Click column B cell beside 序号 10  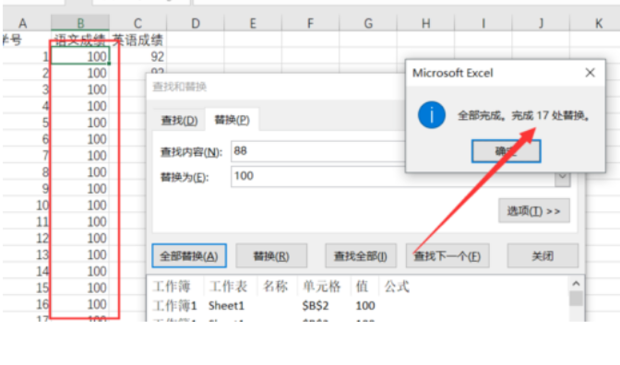(x=80, y=205)
